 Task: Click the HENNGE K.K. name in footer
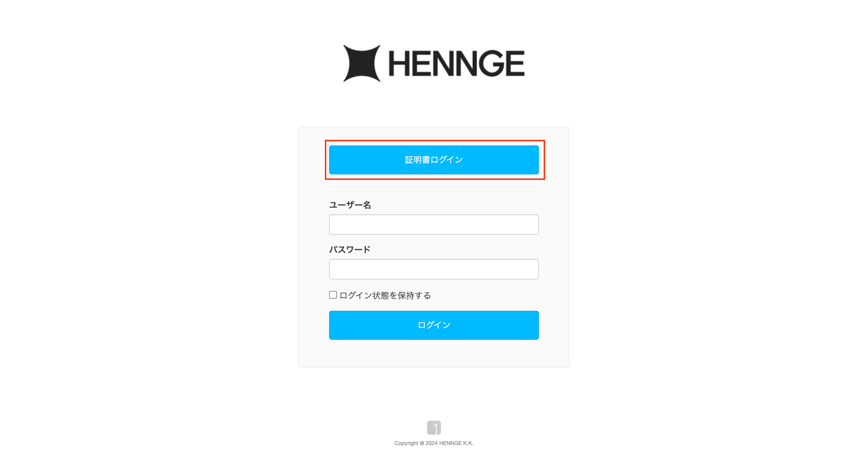tap(456, 443)
